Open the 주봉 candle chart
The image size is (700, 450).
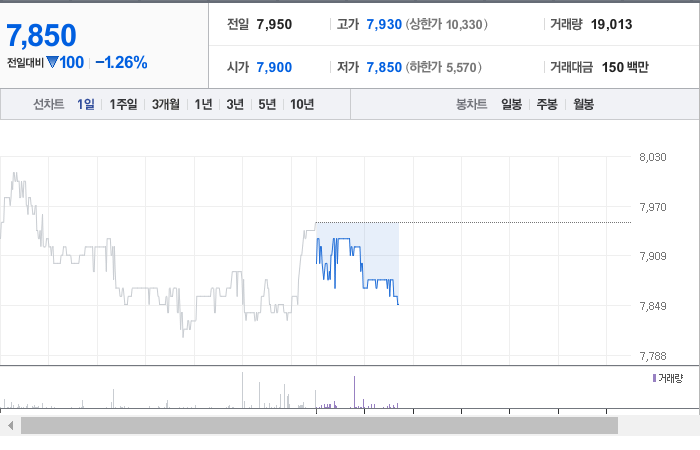(547, 104)
